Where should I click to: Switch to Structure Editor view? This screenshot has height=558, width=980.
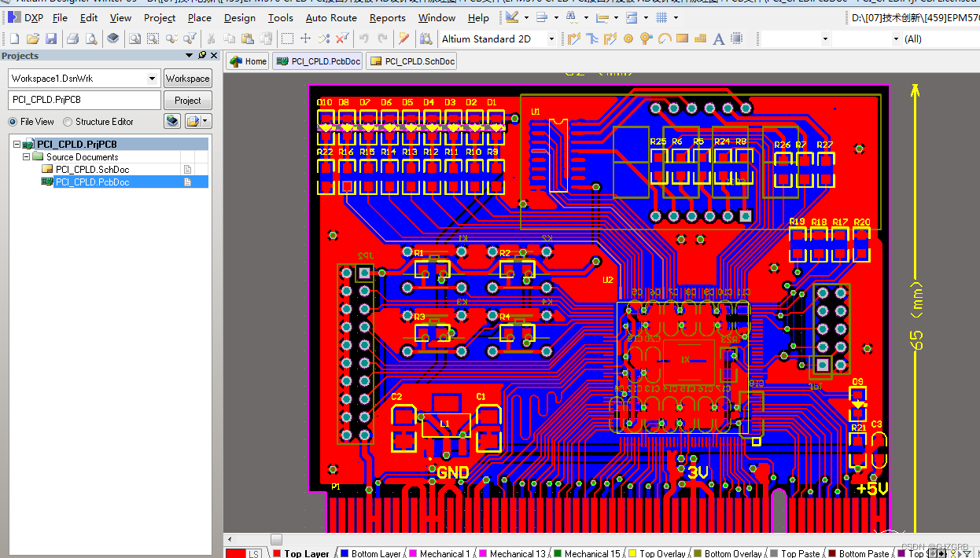click(x=68, y=121)
